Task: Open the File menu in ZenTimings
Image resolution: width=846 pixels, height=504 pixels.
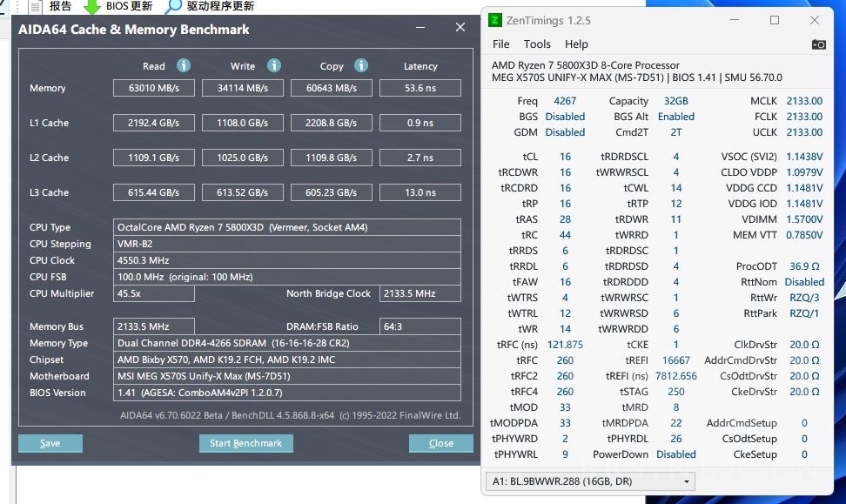Action: [x=501, y=44]
